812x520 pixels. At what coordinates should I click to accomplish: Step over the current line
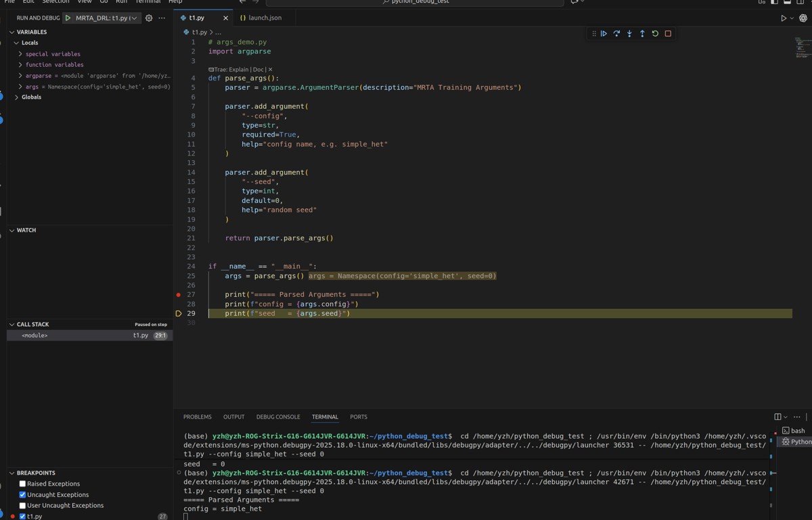(616, 34)
